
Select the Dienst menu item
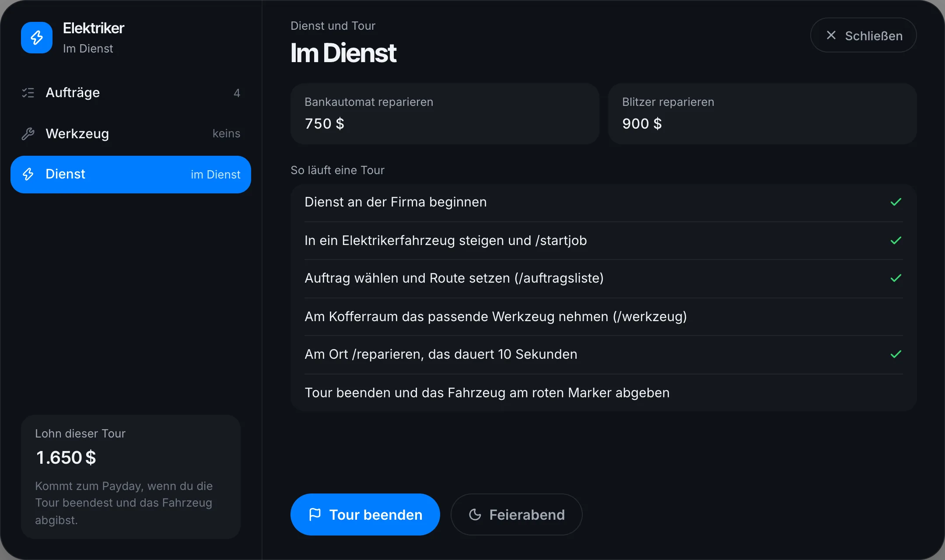click(131, 175)
